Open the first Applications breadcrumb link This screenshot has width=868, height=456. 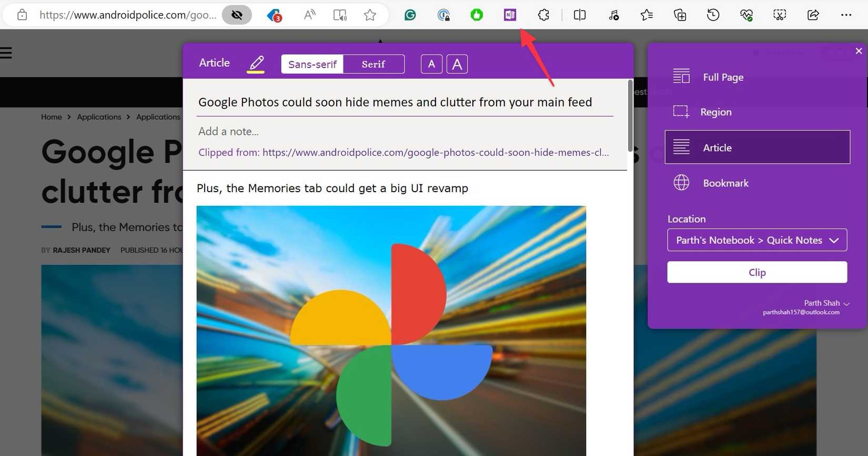pyautogui.click(x=99, y=117)
